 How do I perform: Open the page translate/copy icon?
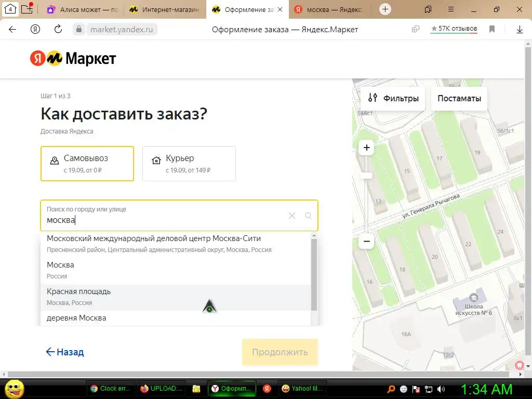point(415,29)
